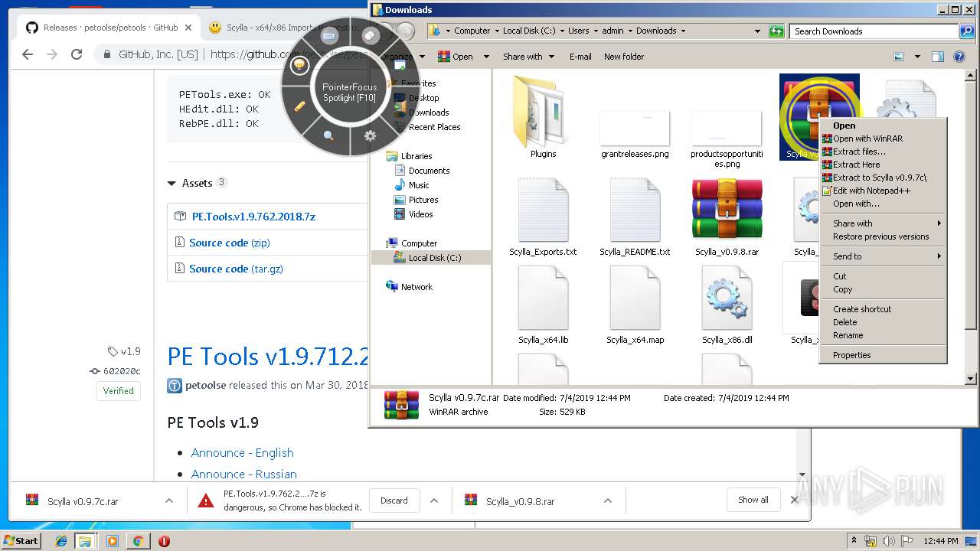Switch to the Scylla x64/x86 Chrome tab
The width and height of the screenshot is (980, 551).
pyautogui.click(x=285, y=28)
